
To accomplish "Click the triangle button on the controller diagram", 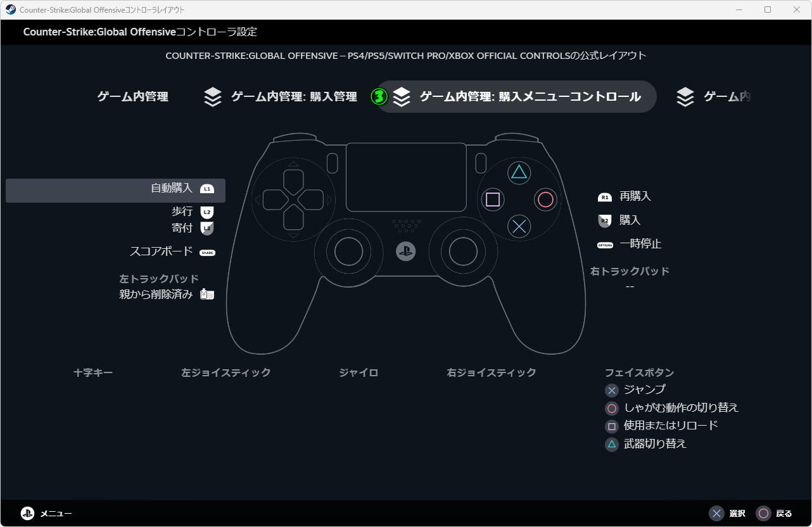I will (519, 172).
